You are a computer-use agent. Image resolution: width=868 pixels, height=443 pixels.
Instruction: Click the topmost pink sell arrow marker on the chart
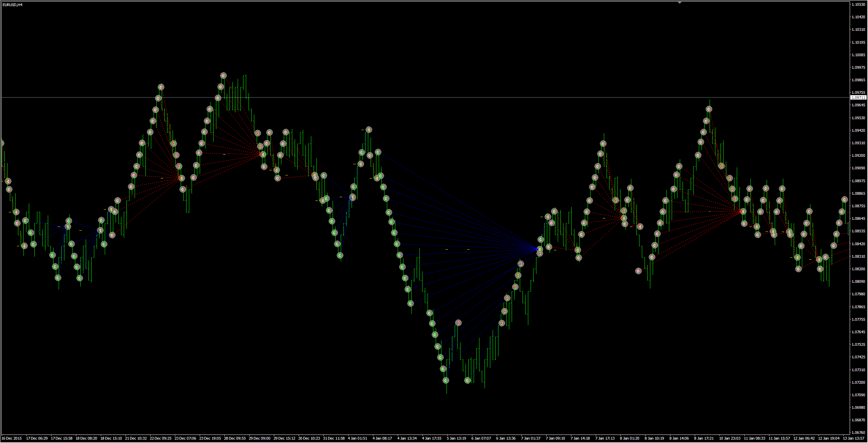click(x=223, y=76)
